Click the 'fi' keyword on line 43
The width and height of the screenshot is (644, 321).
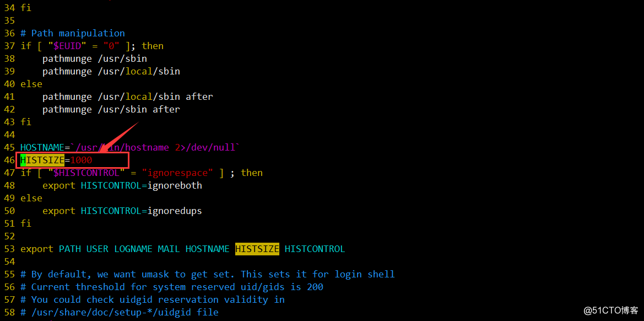point(26,122)
